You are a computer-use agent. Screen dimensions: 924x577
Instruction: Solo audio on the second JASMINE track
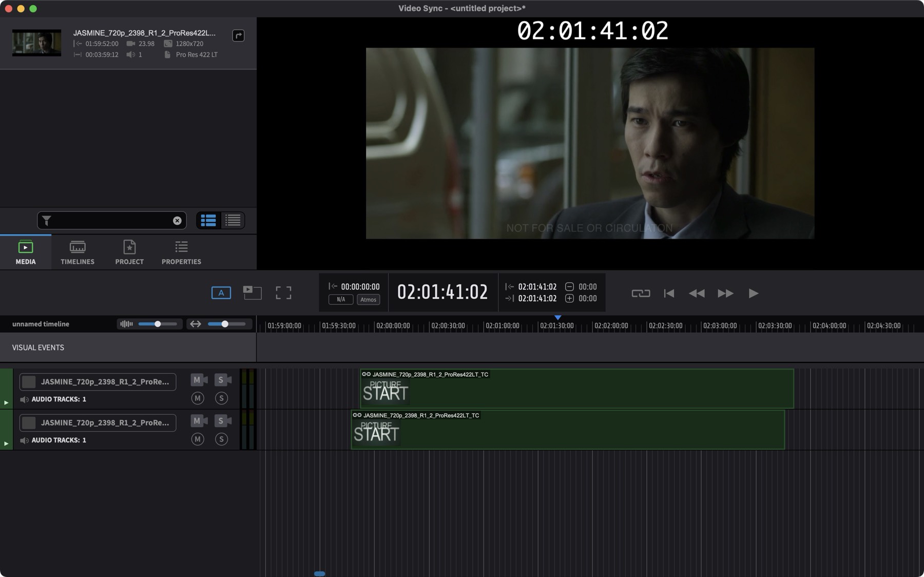pos(221,439)
